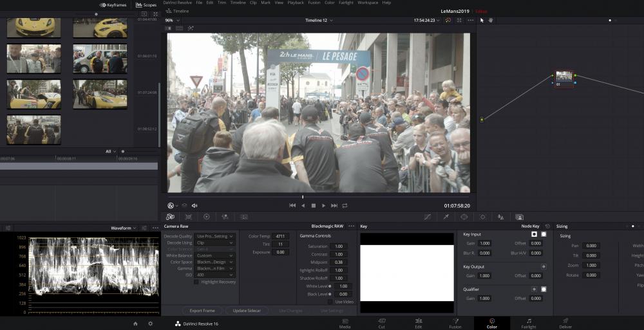Open the Playback menu
Screen dimensions: 644x330
296,3
